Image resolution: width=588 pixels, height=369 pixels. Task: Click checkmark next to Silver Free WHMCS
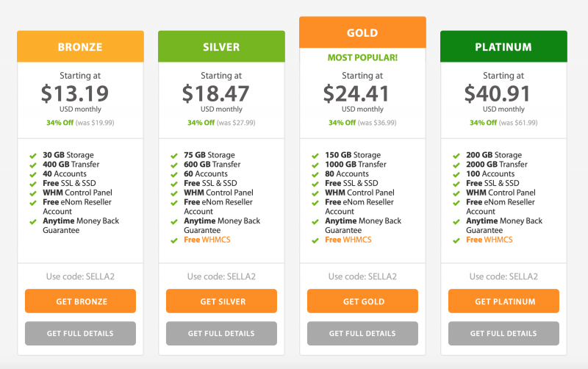click(x=174, y=240)
